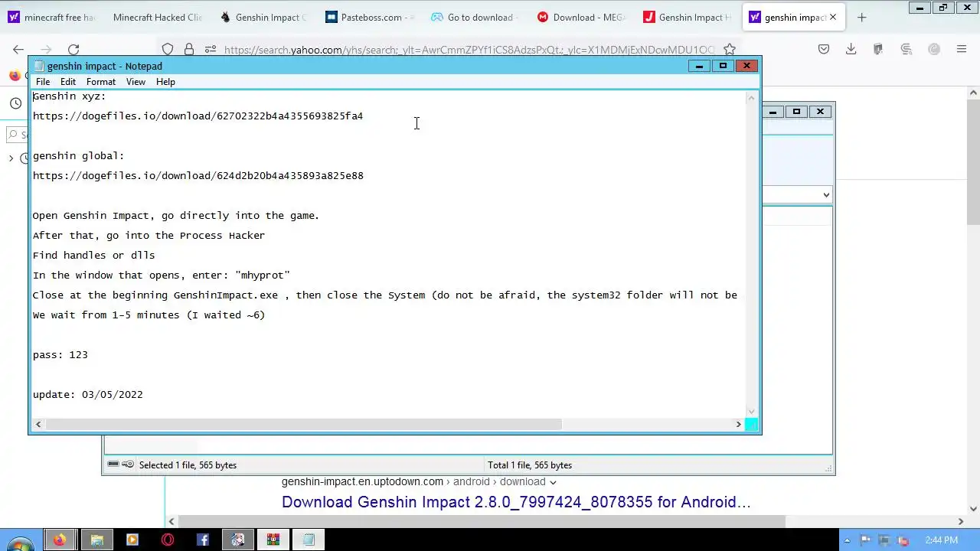Open Notepad View menu
The height and width of the screenshot is (551, 980).
click(136, 82)
